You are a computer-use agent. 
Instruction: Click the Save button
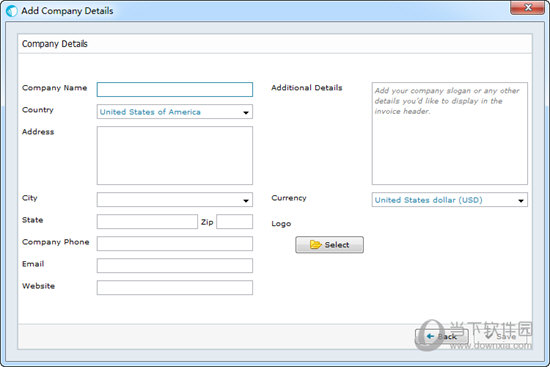pos(501,336)
